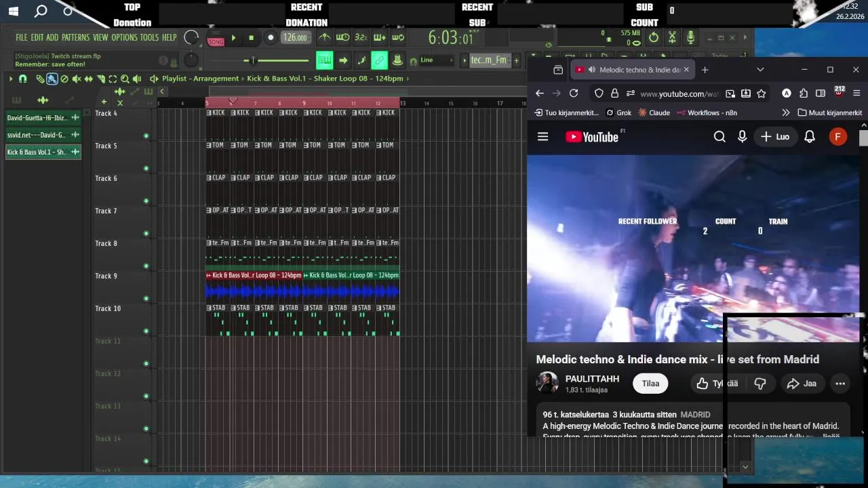This screenshot has width=868, height=488.
Task: Select the Select marquee tool in Playlist
Action: pyautogui.click(x=113, y=79)
